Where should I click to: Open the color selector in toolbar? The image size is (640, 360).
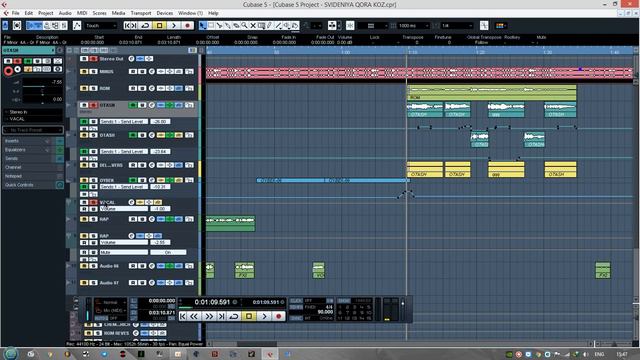(500, 25)
